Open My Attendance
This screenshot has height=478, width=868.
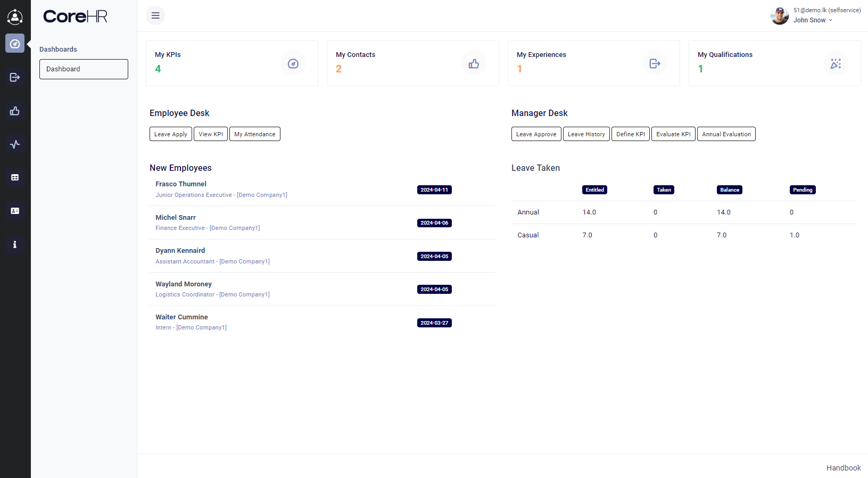pyautogui.click(x=254, y=134)
